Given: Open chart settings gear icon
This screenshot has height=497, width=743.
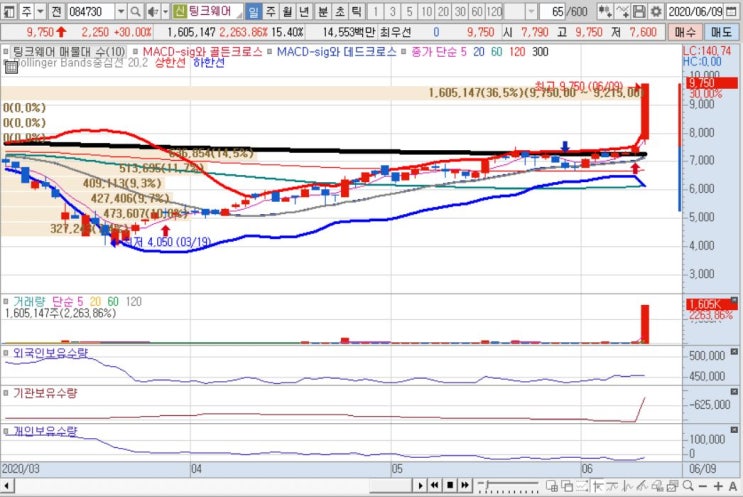Looking at the screenshot, I should 656,11.
